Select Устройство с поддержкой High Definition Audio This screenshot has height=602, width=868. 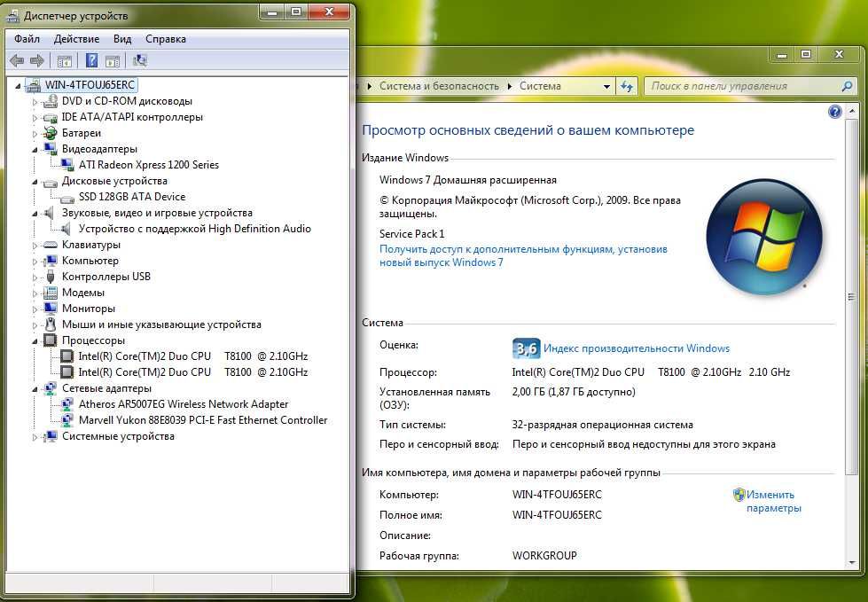pos(194,229)
